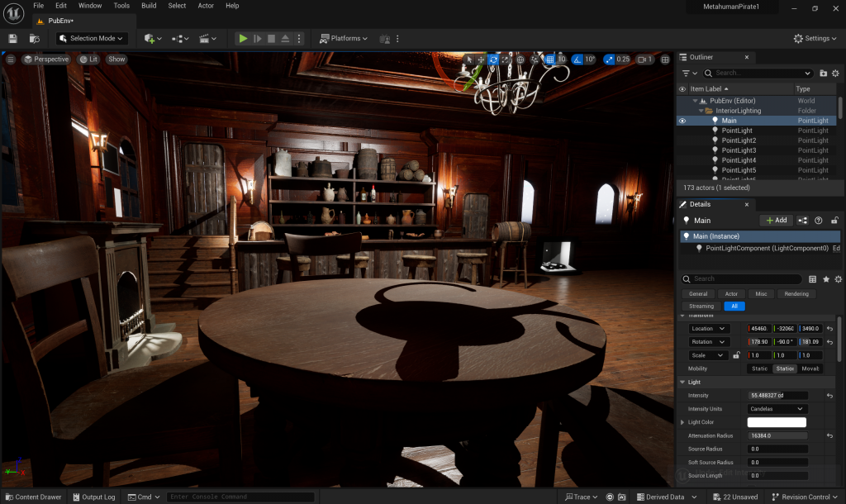Screen dimensions: 846x504
Task: Open the Settings menu
Action: (815, 38)
